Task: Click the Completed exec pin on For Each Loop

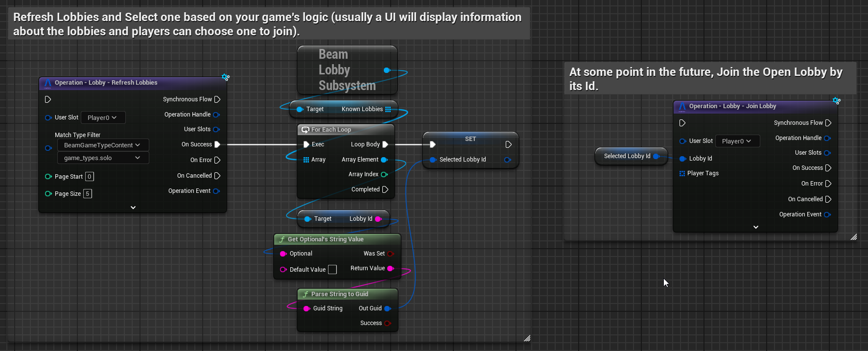Action: tap(385, 189)
